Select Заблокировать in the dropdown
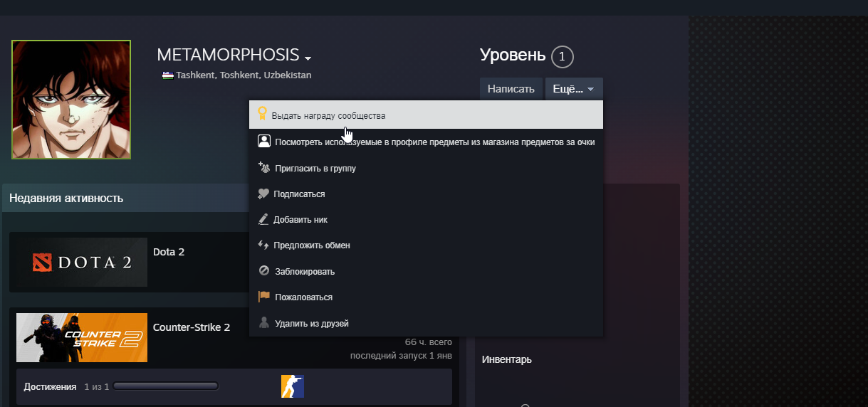 (426, 271)
